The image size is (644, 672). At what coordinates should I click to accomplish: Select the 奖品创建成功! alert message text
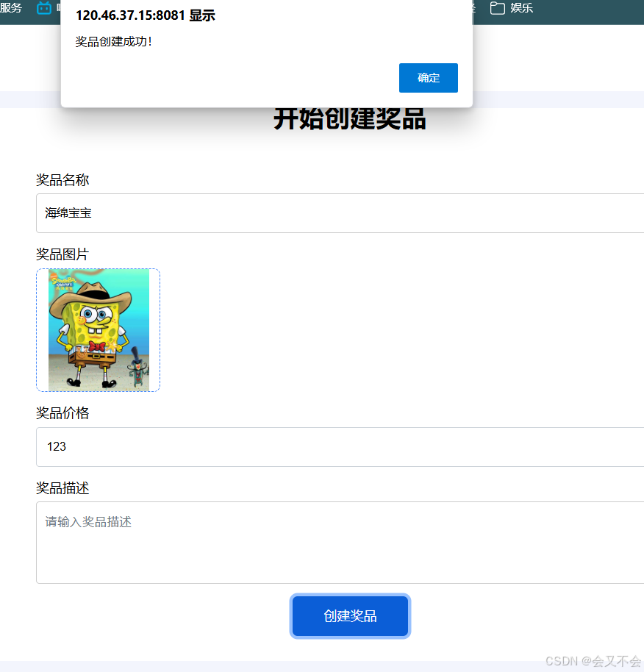tap(113, 42)
